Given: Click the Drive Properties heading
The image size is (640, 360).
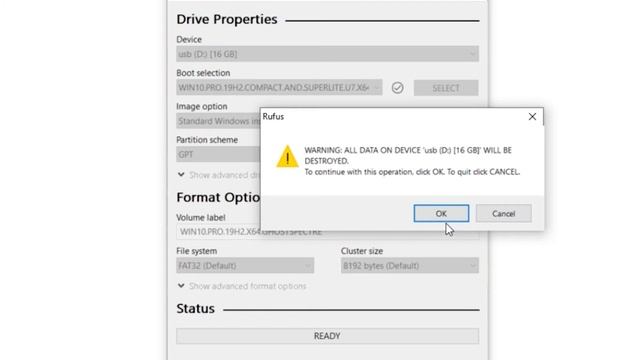Looking at the screenshot, I should click(x=227, y=19).
